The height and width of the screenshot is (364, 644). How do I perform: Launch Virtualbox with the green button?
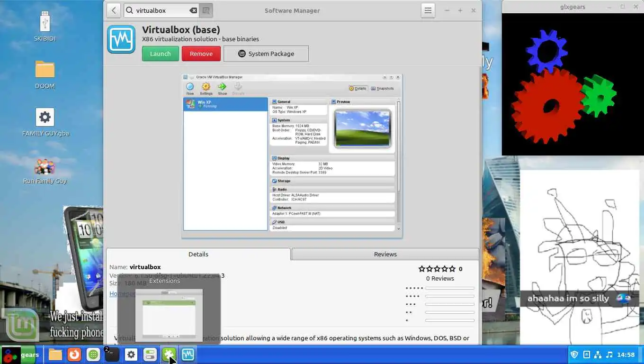(x=161, y=54)
